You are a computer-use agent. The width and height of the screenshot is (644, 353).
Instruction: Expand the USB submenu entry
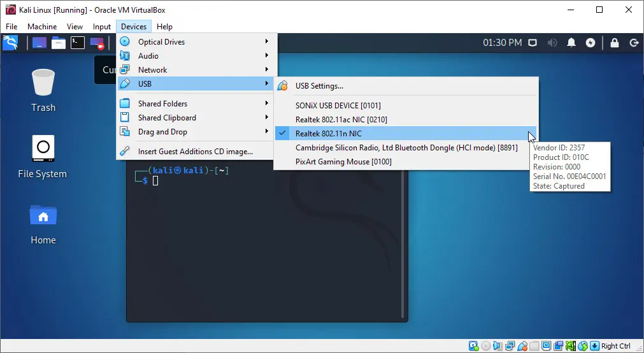tap(196, 84)
